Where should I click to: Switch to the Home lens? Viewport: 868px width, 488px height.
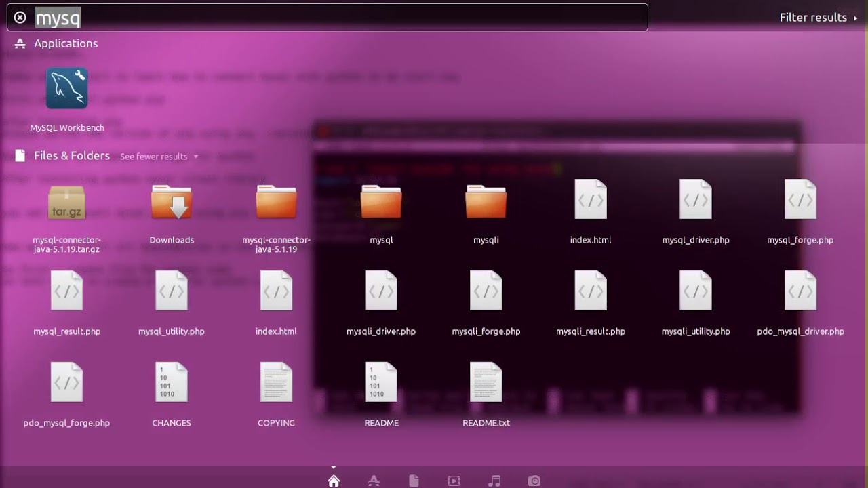click(333, 481)
